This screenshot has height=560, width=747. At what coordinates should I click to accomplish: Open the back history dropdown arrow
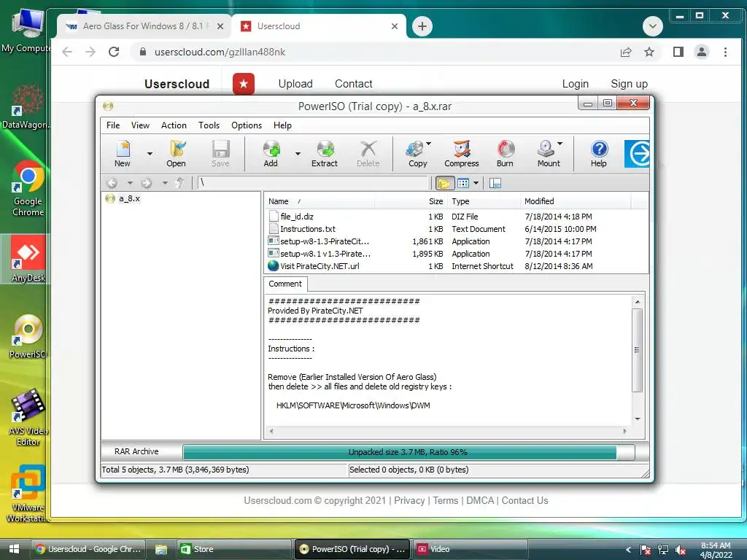click(130, 183)
